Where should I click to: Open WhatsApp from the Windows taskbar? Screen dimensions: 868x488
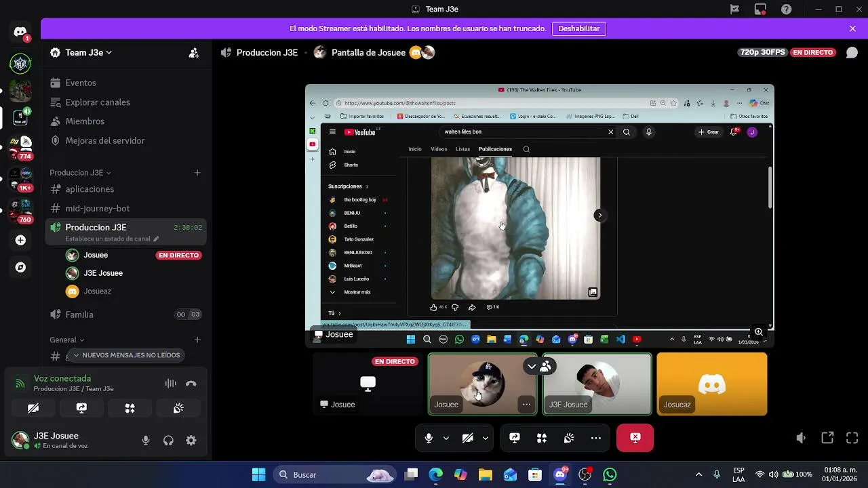coord(610,474)
